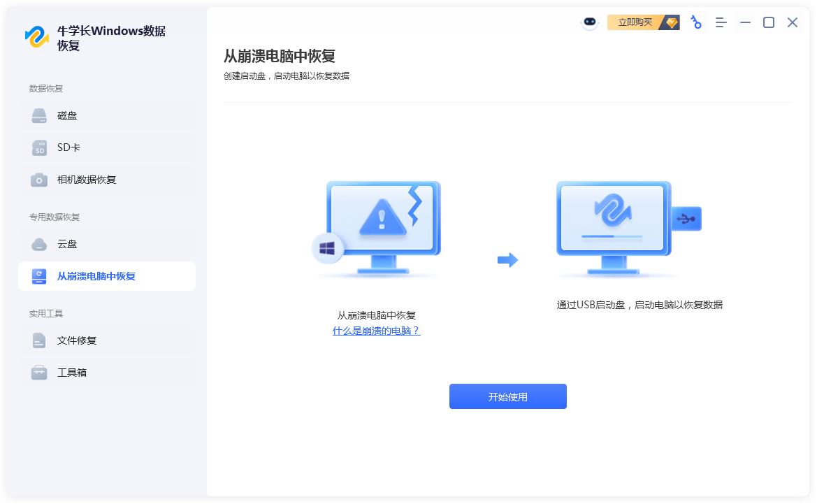Choose the 云盘 cloud drive option
This screenshot has width=817, height=504.
67,245
